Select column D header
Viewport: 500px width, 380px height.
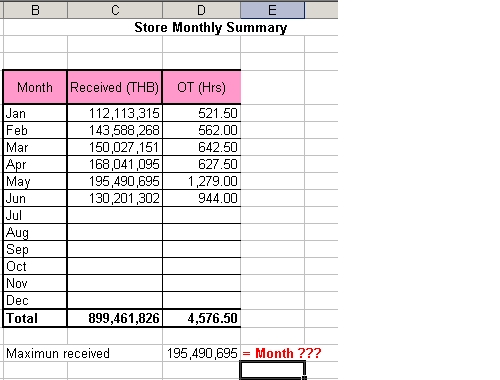click(201, 10)
